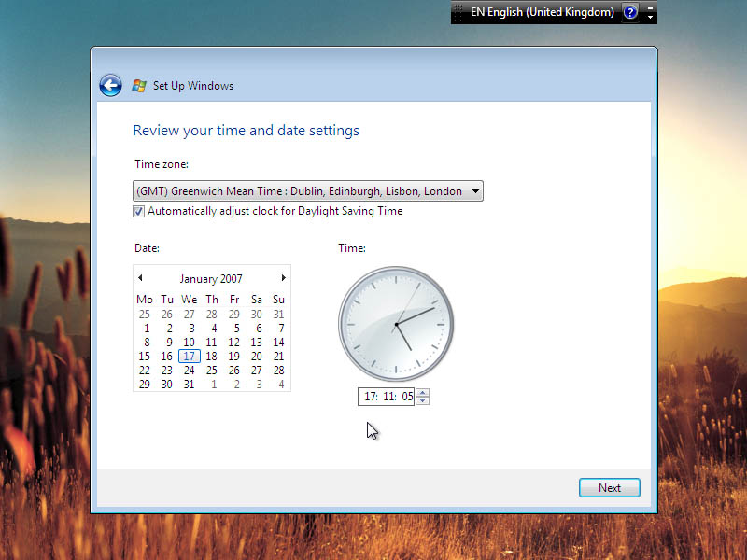The image size is (747, 560).
Task: Select January 7 on the calendar
Action: point(282,329)
